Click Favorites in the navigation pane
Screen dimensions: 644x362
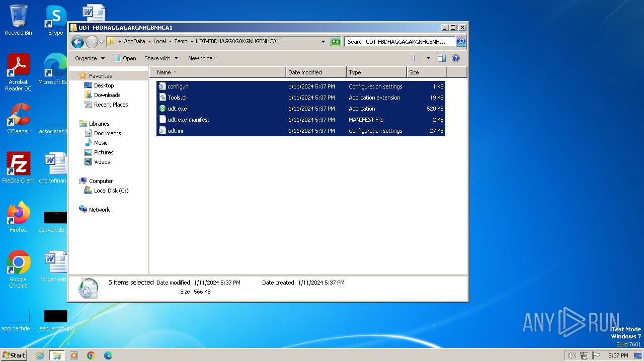[x=100, y=76]
